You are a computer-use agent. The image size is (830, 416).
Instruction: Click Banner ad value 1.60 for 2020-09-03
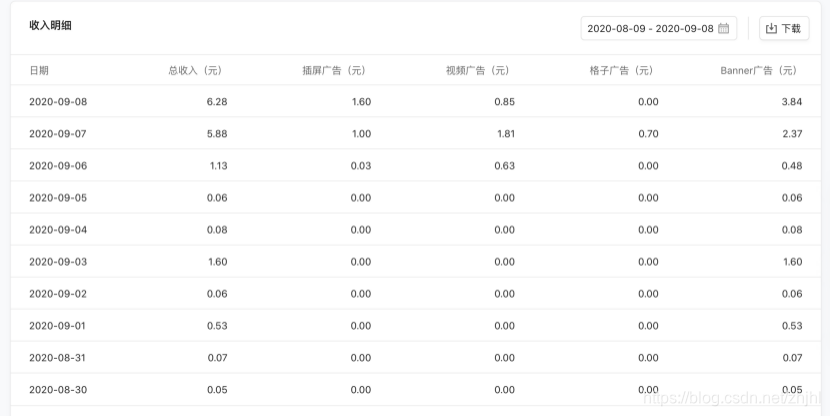pos(792,262)
